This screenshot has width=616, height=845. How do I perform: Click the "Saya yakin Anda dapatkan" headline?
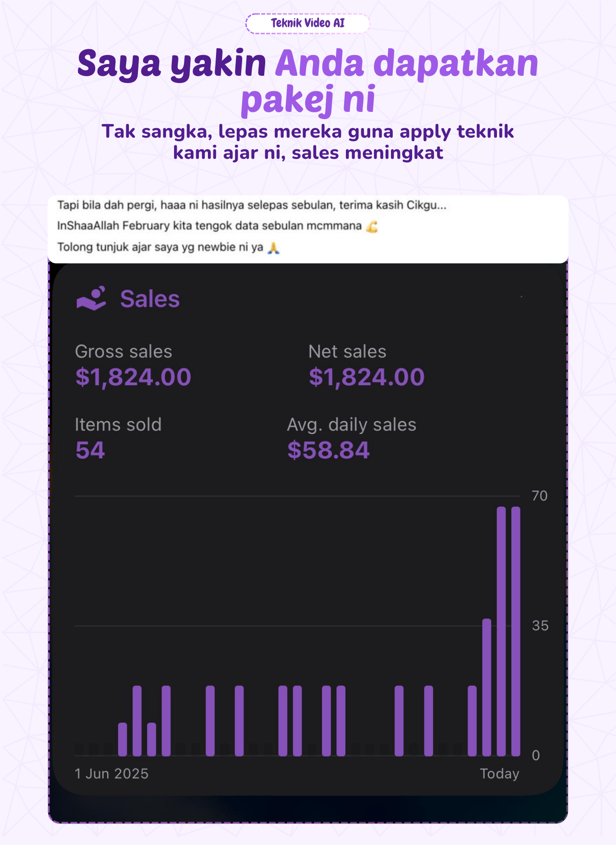(308, 63)
